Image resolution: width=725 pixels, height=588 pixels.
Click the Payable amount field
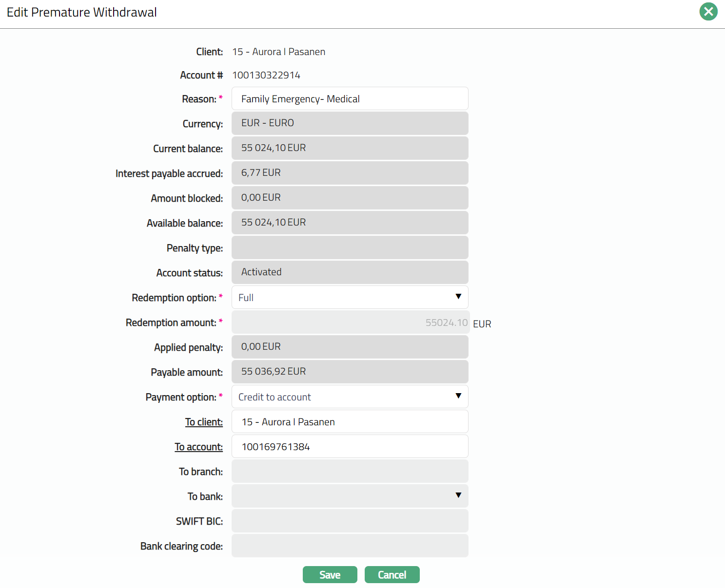[350, 372]
